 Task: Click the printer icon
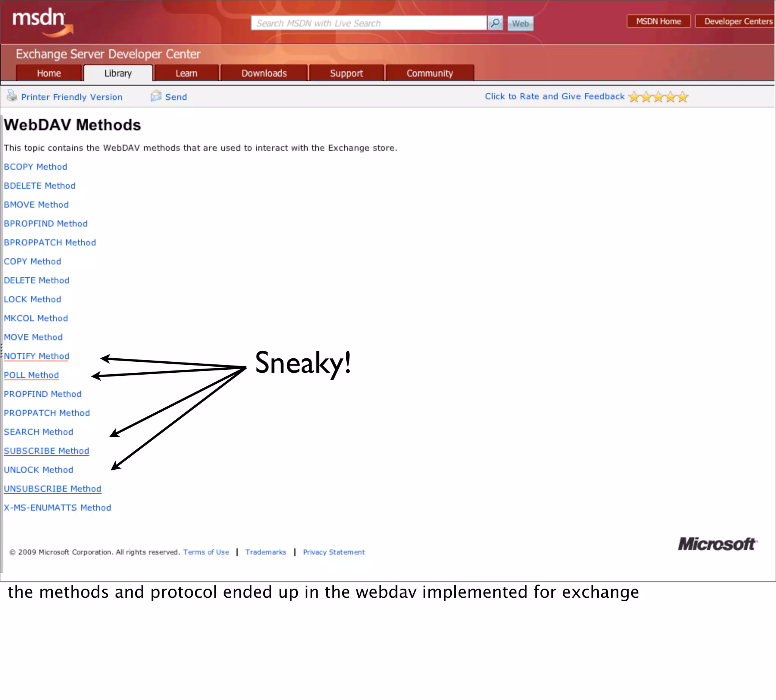pyautogui.click(x=12, y=96)
